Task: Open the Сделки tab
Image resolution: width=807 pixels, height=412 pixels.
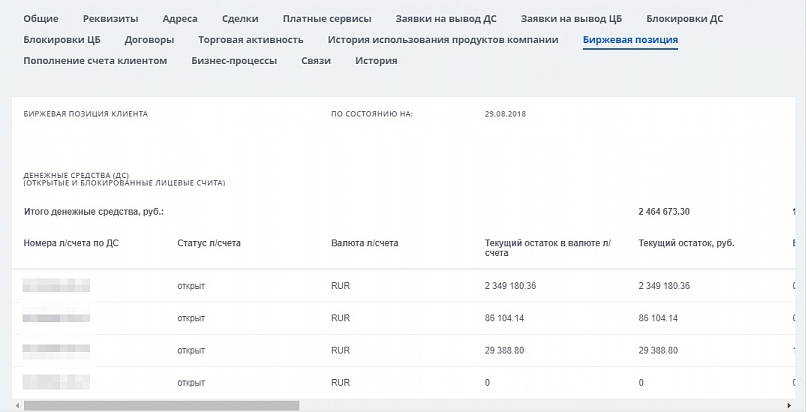Action: [x=240, y=19]
